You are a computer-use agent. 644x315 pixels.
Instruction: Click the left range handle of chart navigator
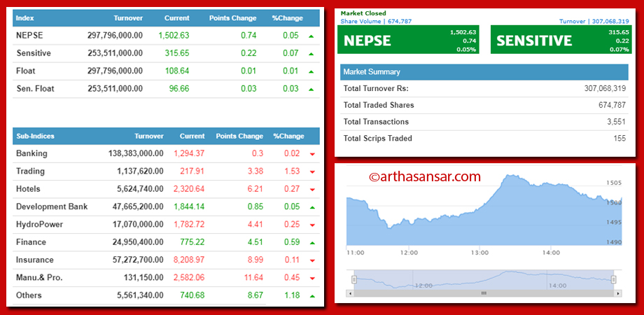354,280
